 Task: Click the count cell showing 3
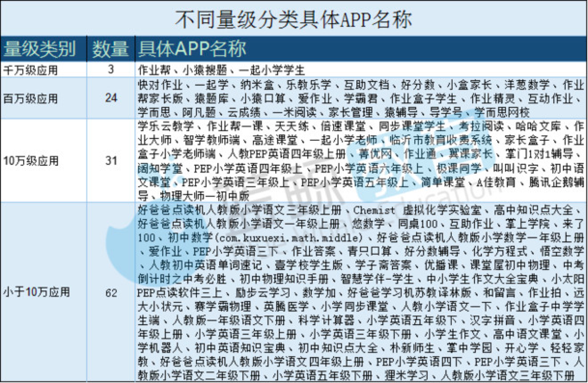[x=111, y=70]
